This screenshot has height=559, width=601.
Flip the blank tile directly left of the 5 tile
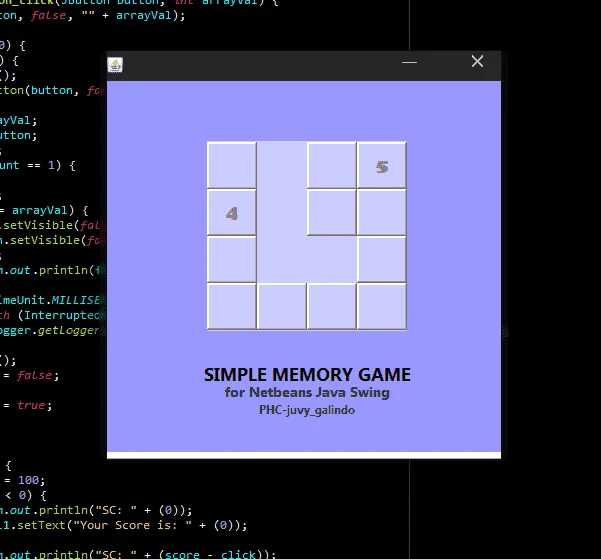click(332, 165)
